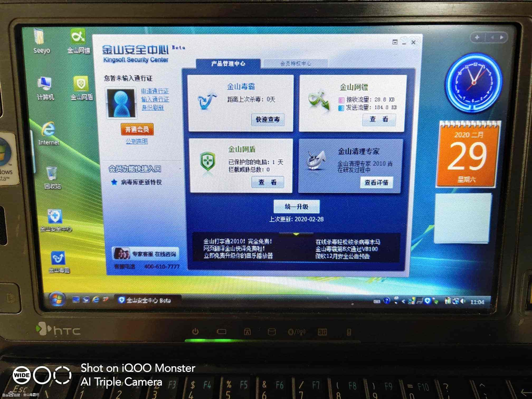The width and height of the screenshot is (532, 399).
Task: Show hidden tray icons with arrow
Action: (403, 301)
